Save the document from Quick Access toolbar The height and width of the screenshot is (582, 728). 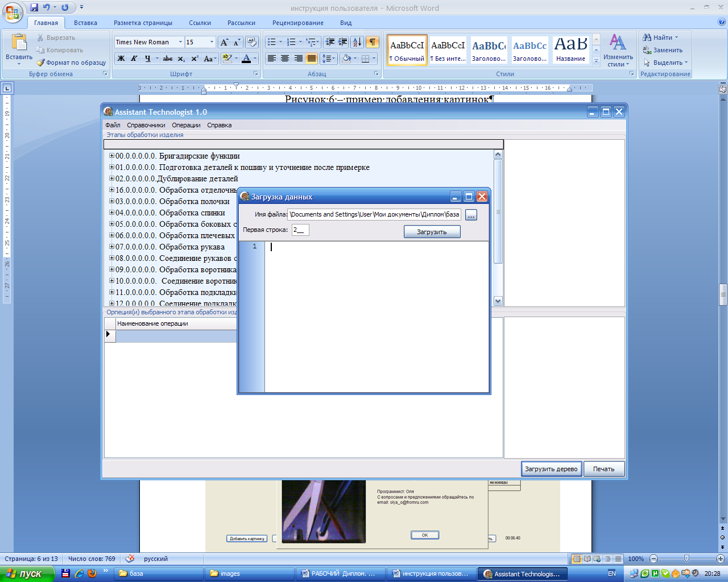(x=34, y=7)
